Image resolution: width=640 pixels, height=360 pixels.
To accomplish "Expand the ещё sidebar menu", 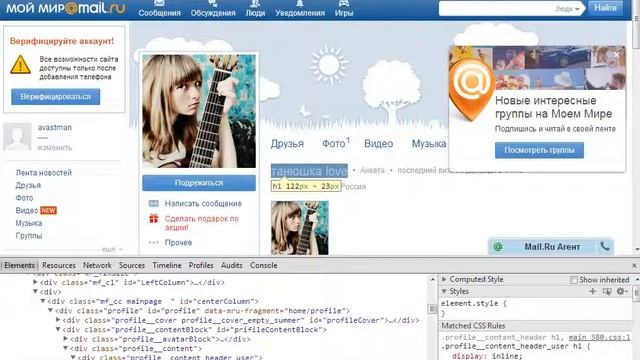I will [112, 249].
